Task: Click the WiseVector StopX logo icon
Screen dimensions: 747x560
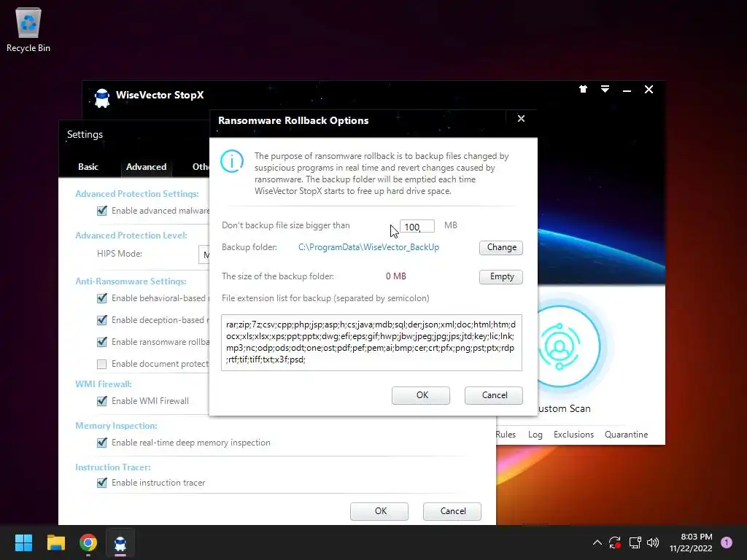Action: [102, 98]
